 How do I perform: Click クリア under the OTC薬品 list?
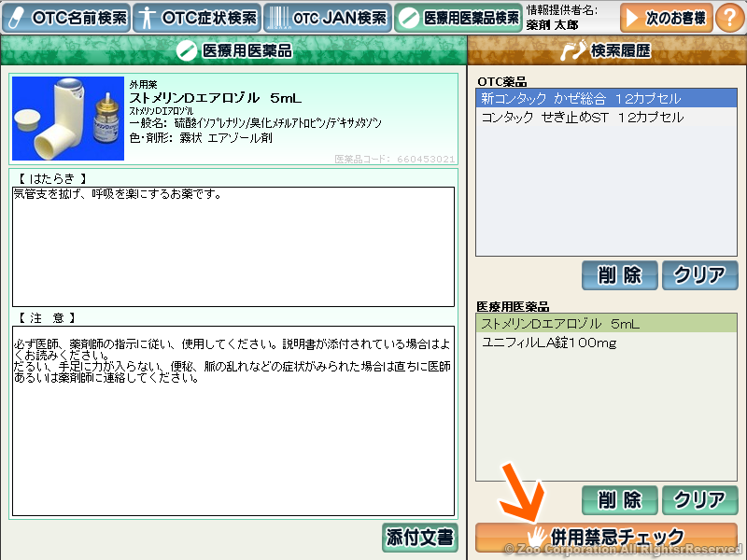699,274
